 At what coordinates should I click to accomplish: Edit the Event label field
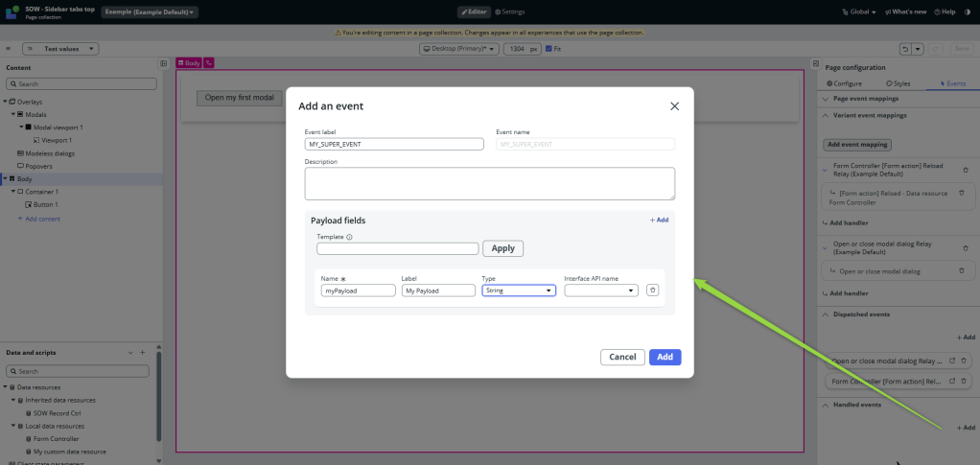394,144
